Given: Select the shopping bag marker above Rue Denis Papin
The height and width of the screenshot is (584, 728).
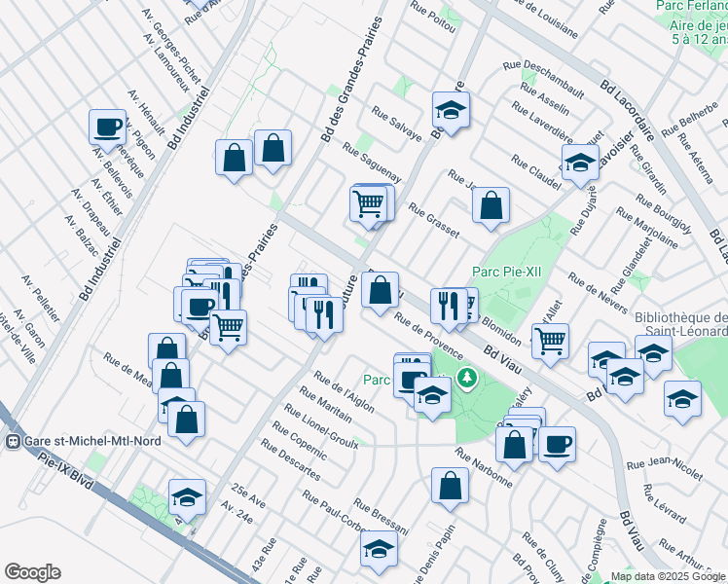Looking at the screenshot, I should (x=450, y=487).
